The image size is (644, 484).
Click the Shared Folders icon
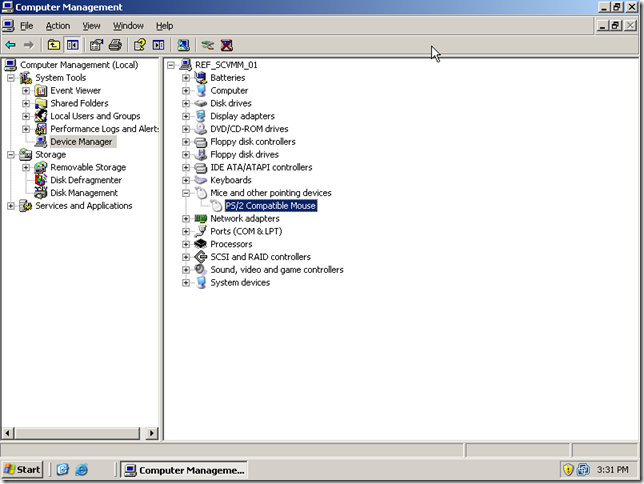(x=41, y=103)
